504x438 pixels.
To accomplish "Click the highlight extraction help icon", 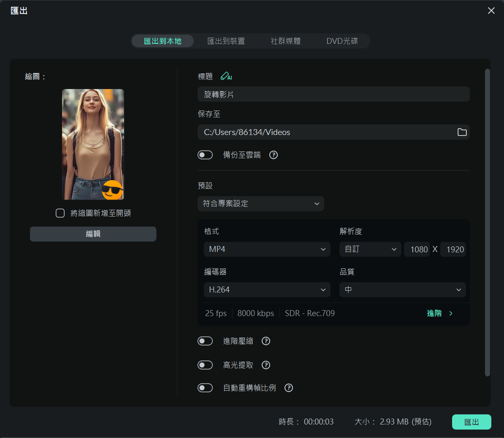I will [266, 365].
